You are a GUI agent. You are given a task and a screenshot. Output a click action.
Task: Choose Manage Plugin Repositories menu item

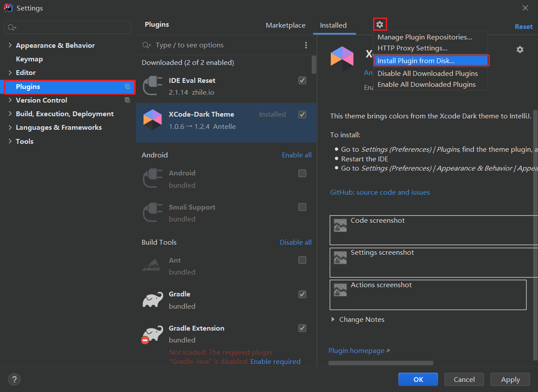[430, 37]
